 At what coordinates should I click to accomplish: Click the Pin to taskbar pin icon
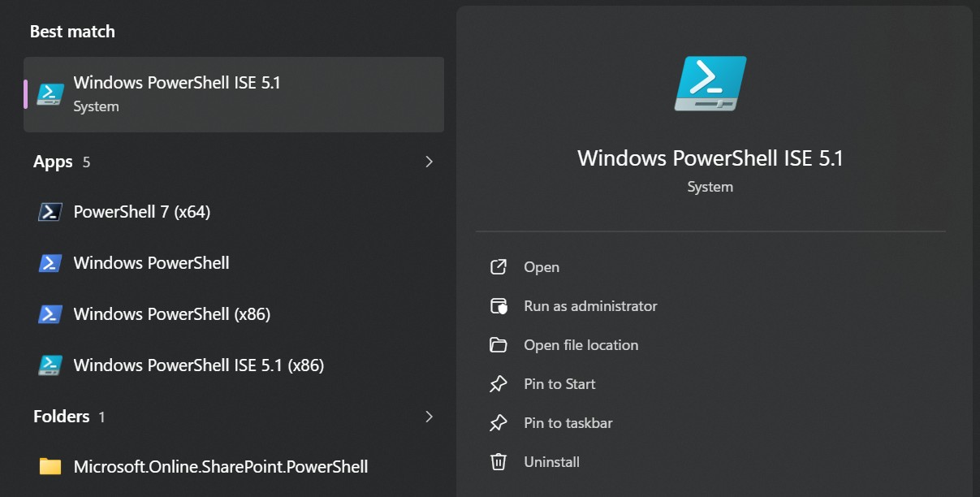tap(499, 423)
